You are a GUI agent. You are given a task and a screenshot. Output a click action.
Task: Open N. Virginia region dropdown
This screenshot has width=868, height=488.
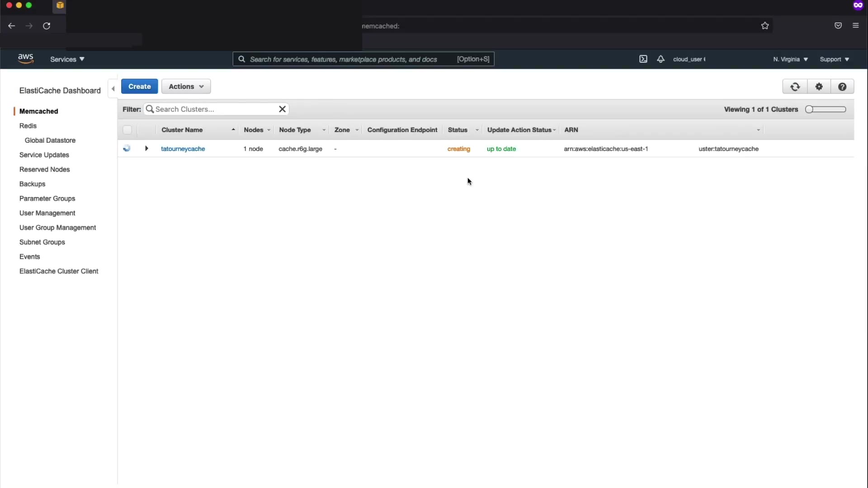click(x=790, y=59)
